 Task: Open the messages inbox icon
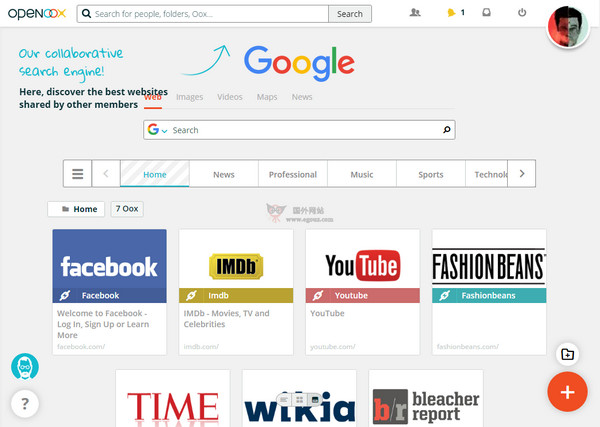(x=486, y=13)
